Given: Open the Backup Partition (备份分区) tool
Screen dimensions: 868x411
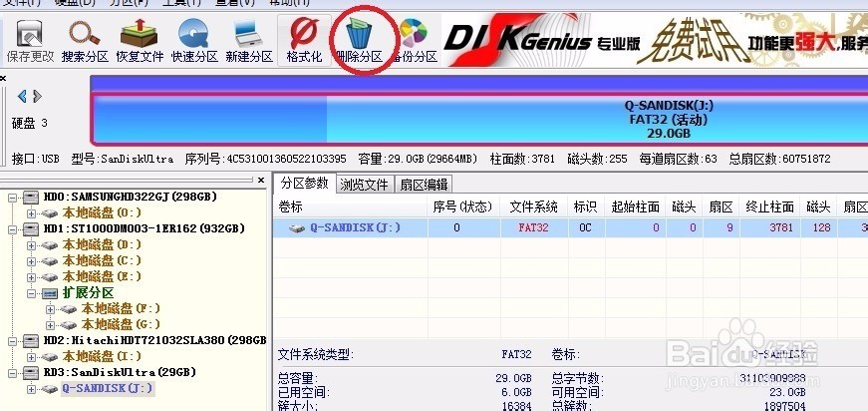Looking at the screenshot, I should [415, 40].
